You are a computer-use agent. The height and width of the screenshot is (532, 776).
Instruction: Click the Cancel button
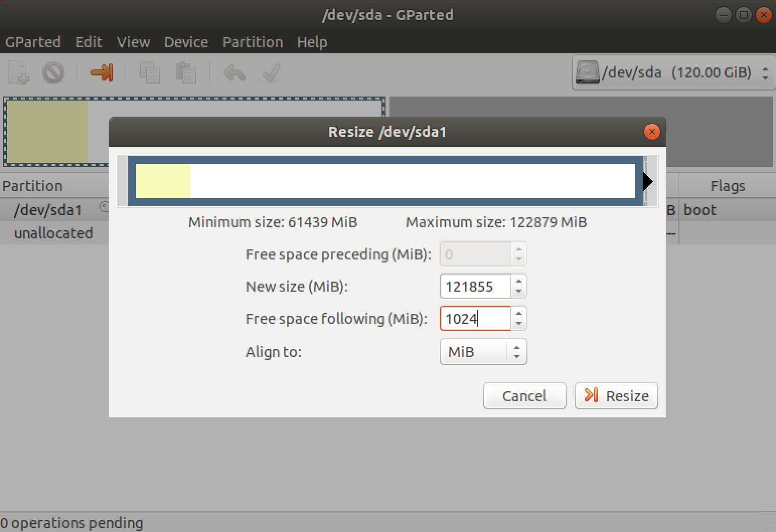click(525, 396)
